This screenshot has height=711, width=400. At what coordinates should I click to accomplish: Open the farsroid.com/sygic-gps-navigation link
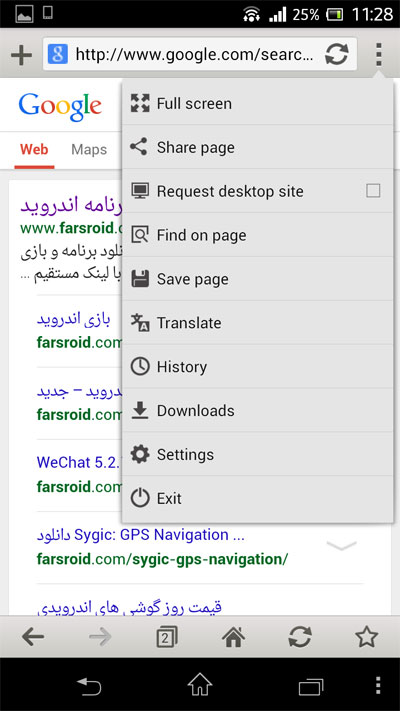[162, 559]
